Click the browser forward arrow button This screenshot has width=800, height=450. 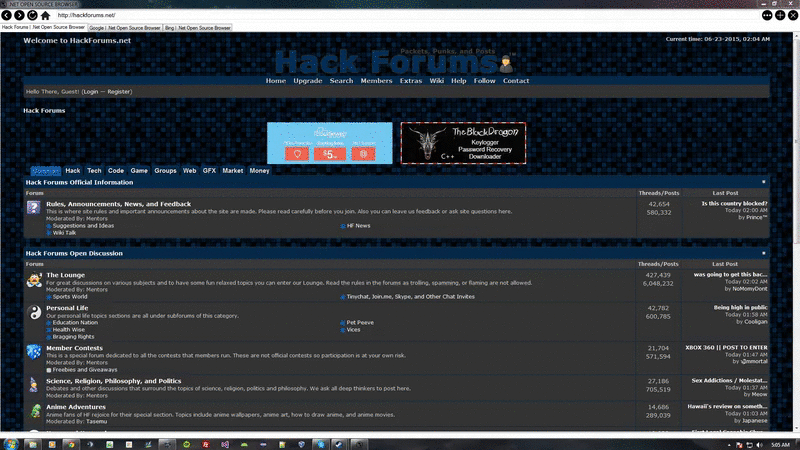19,15
